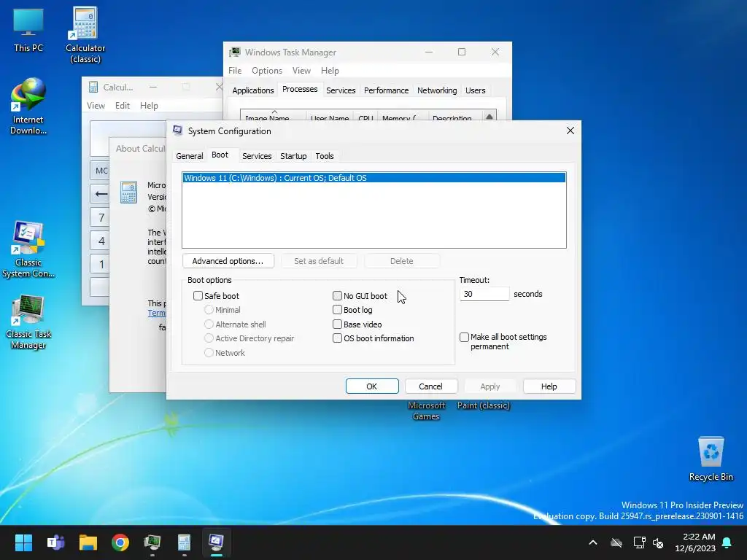Click Calculator window title bar icon

pyautogui.click(x=93, y=87)
